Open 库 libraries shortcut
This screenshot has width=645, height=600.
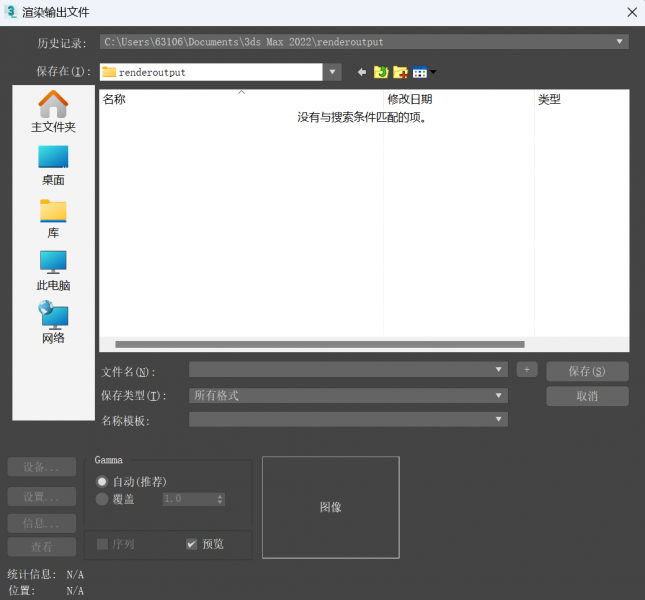[53, 219]
